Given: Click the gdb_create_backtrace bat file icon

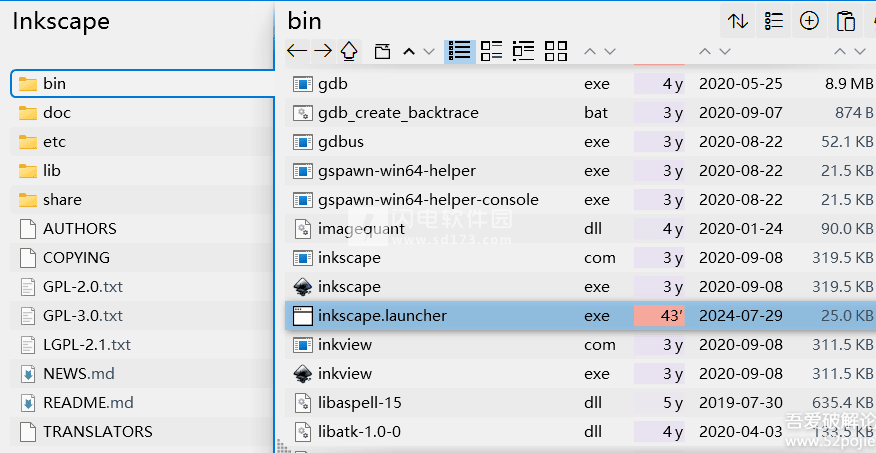Looking at the screenshot, I should click(x=302, y=113).
